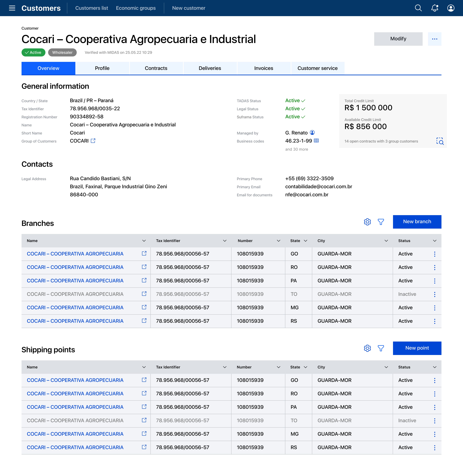Viewport: 463px width, 476px height.
Task: Open business codes list icon
Action: (316, 141)
